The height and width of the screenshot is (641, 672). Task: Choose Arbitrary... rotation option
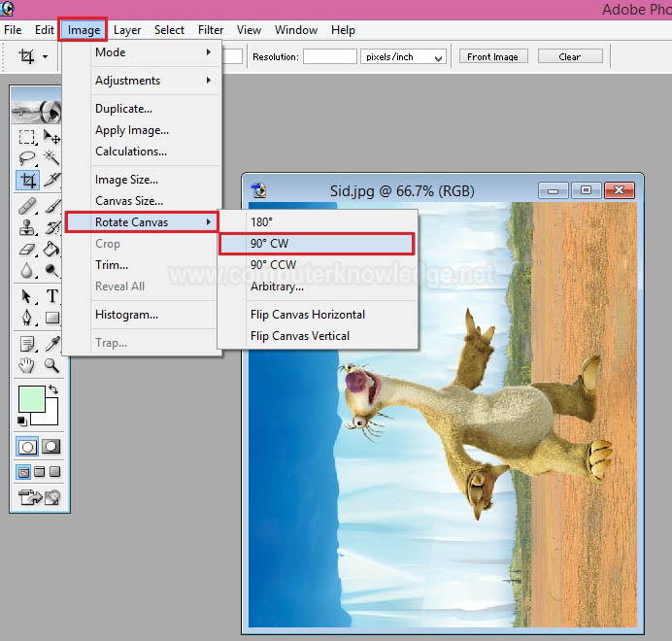click(x=318, y=287)
